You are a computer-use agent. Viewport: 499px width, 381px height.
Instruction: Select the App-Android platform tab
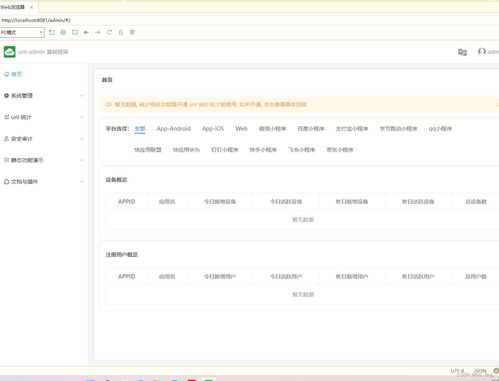pos(174,129)
